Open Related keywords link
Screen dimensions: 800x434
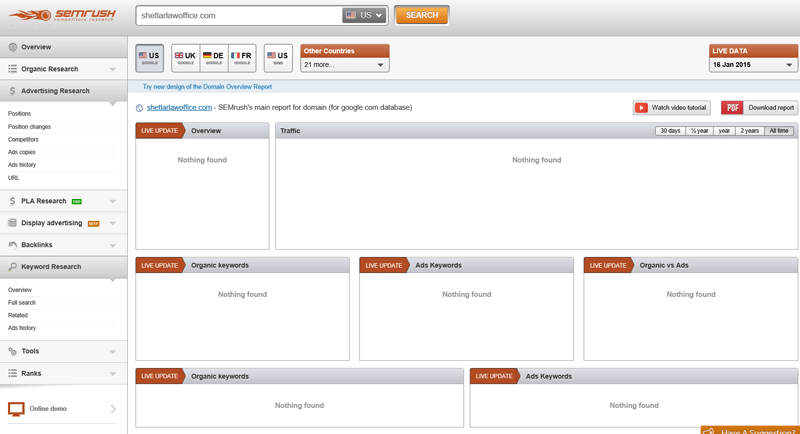(18, 315)
